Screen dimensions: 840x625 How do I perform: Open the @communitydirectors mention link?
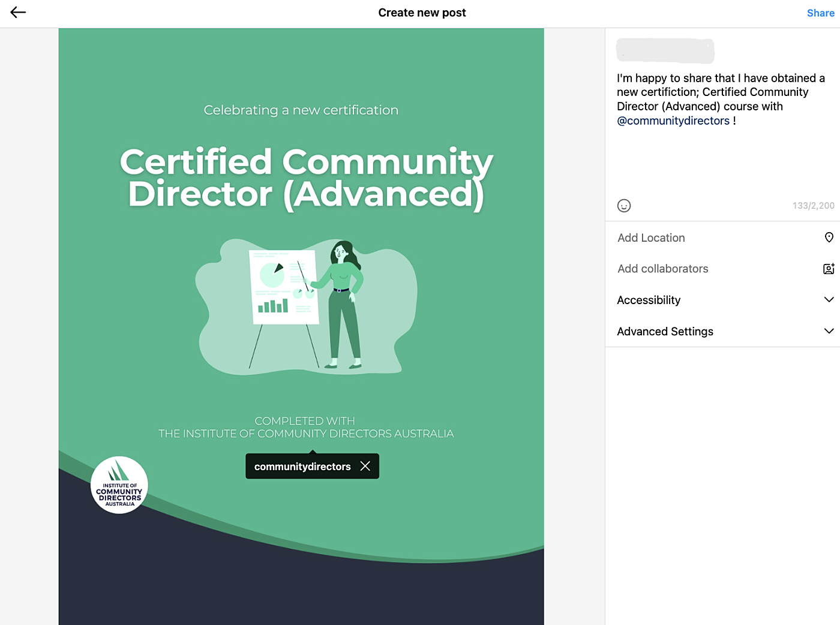pyautogui.click(x=673, y=121)
